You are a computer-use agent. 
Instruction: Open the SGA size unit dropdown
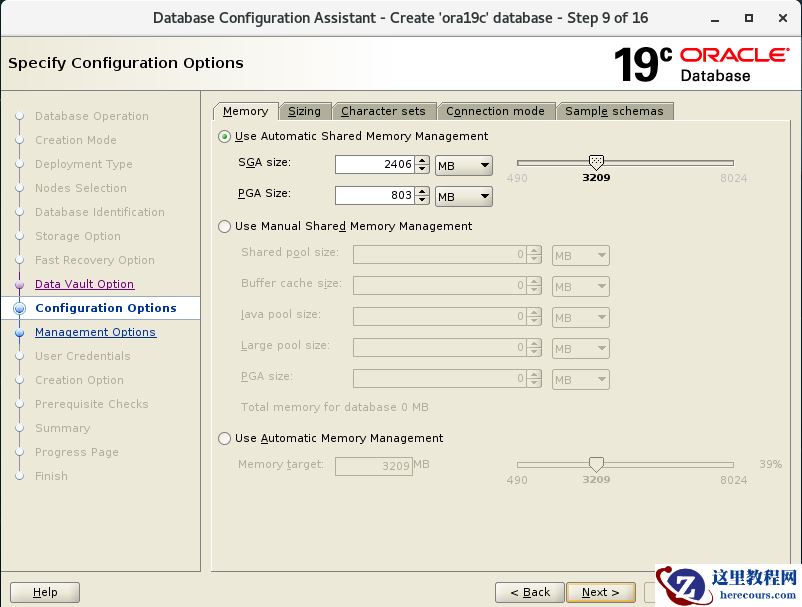(464, 166)
